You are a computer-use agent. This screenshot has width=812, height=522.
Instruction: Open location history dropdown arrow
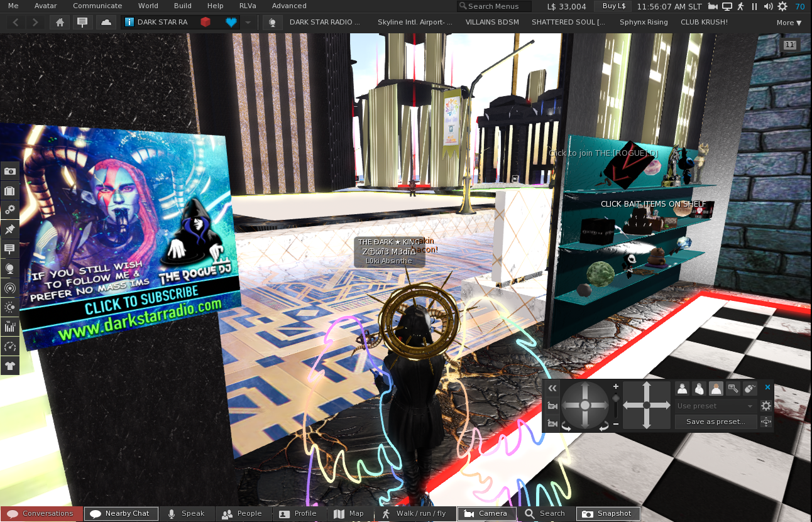[x=248, y=23]
